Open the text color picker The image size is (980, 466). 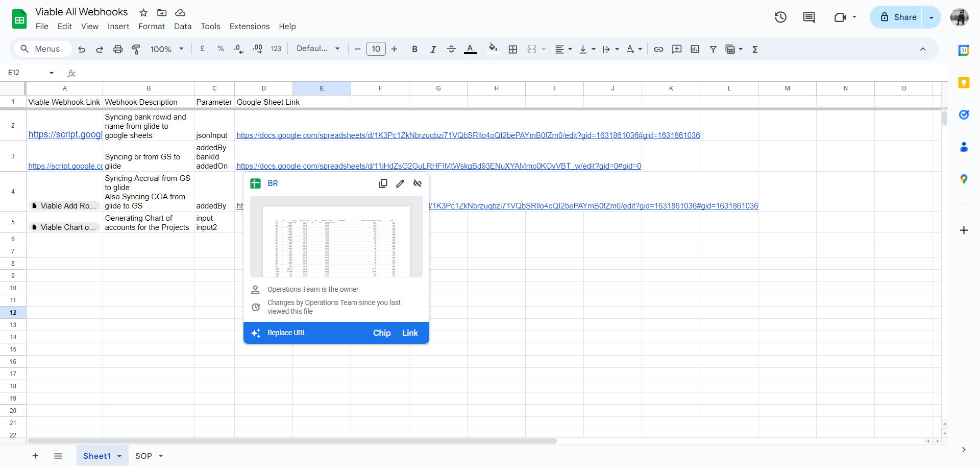pyautogui.click(x=470, y=49)
